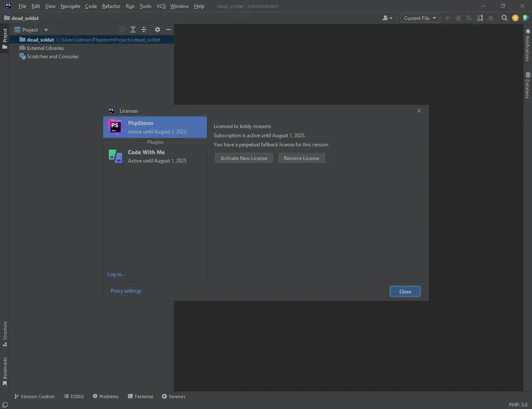The width and height of the screenshot is (532, 409).
Task: Select the Code With Me plugin license entry
Action: click(x=155, y=156)
